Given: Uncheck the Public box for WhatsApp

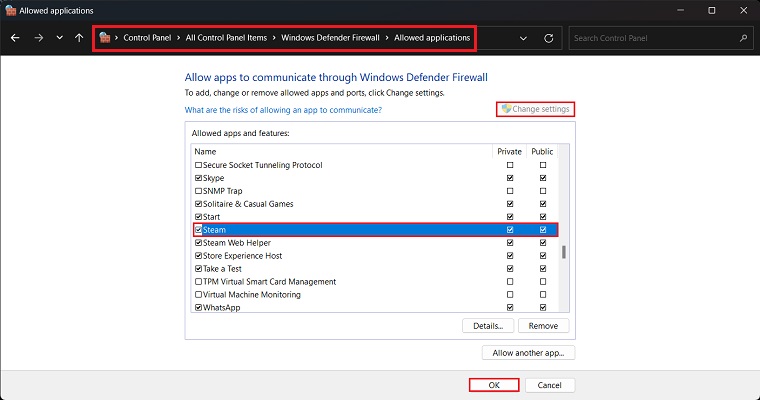Looking at the screenshot, I should click(x=543, y=308).
